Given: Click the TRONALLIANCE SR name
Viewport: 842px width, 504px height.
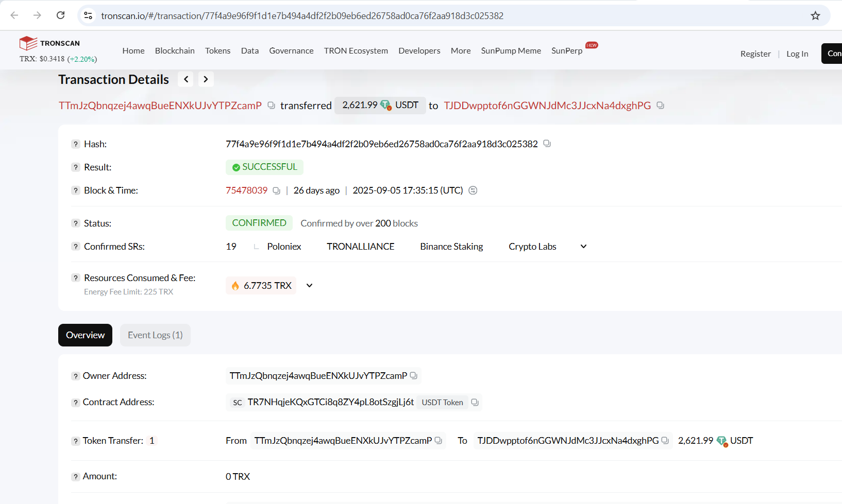Looking at the screenshot, I should (361, 247).
